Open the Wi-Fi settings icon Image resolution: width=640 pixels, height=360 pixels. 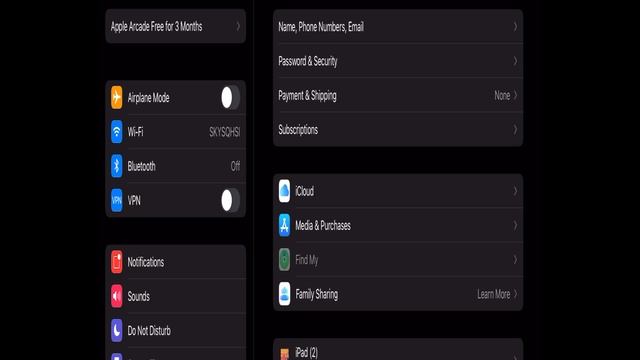pos(116,131)
